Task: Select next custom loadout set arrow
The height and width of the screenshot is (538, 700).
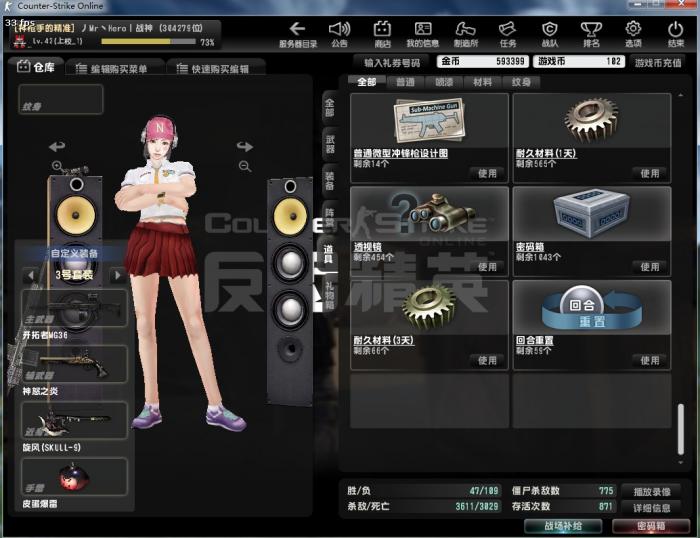Action: coord(117,275)
